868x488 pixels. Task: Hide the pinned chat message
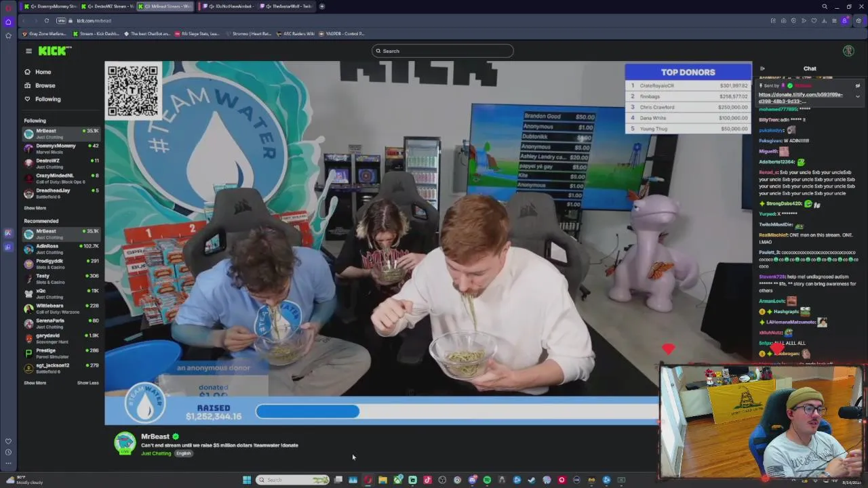point(857,86)
